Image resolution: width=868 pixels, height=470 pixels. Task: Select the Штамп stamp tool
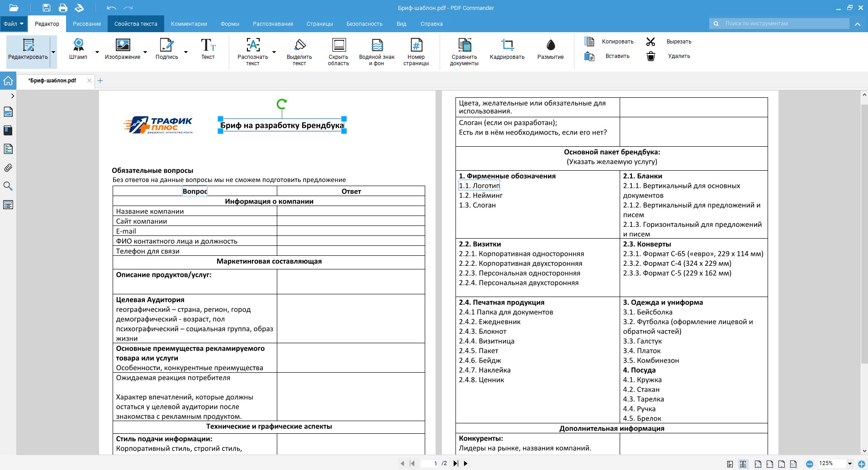coord(78,49)
